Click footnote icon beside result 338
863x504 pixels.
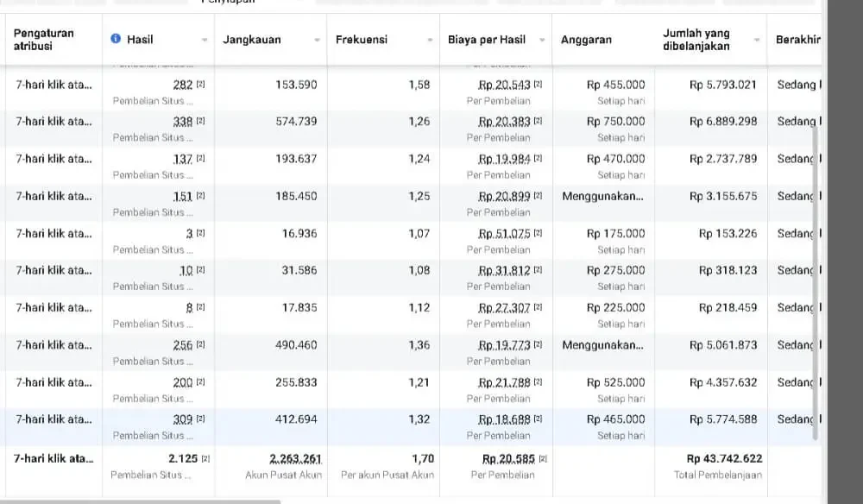coord(201,122)
